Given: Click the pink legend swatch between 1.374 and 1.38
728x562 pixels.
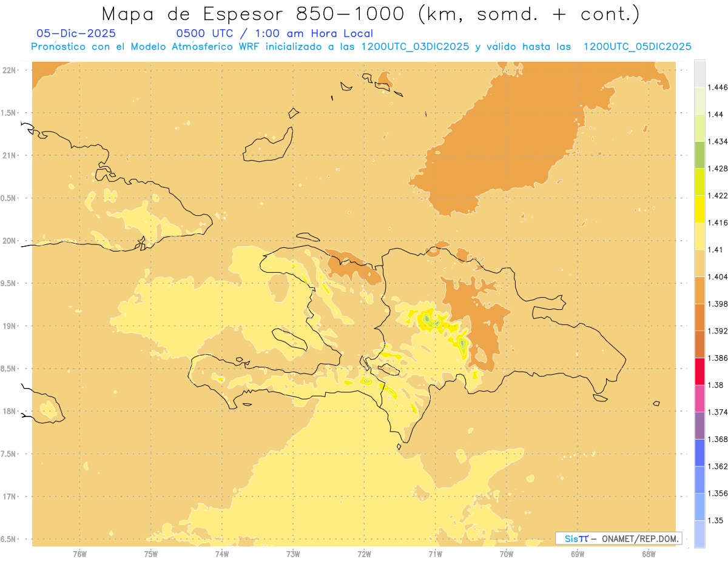Looking at the screenshot, I should 699,398.
